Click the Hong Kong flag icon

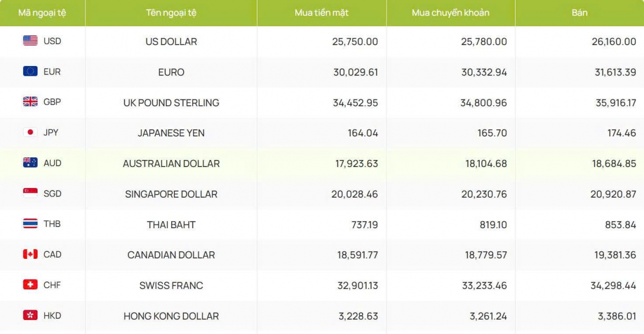(x=30, y=316)
